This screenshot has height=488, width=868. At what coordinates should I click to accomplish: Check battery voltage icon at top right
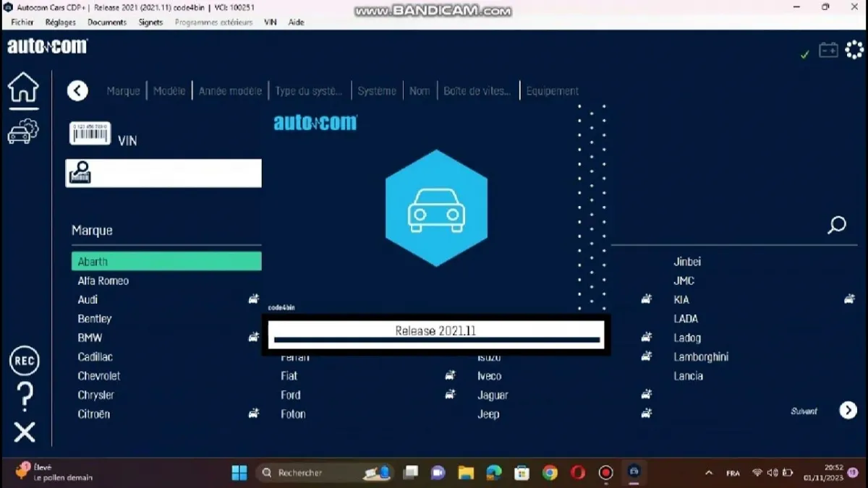[x=828, y=50]
